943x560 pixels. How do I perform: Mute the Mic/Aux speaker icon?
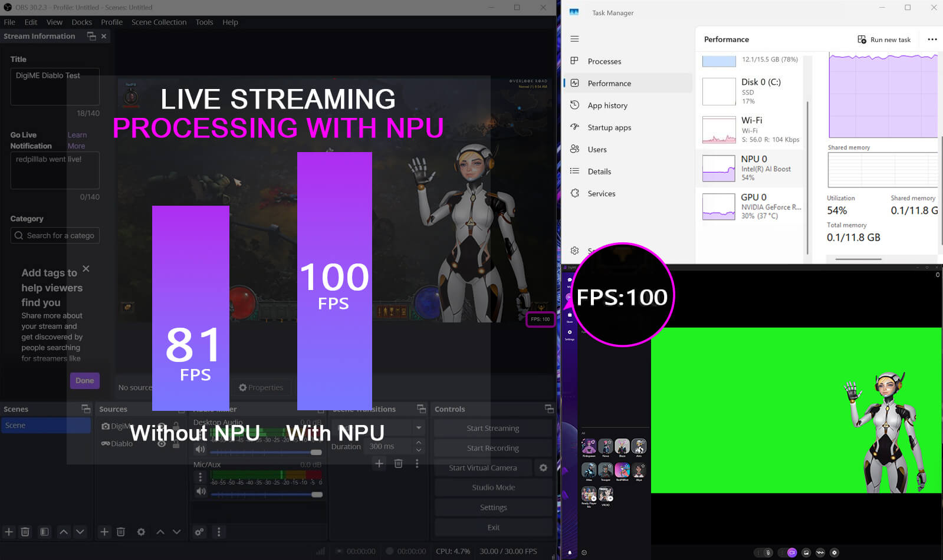pyautogui.click(x=201, y=491)
